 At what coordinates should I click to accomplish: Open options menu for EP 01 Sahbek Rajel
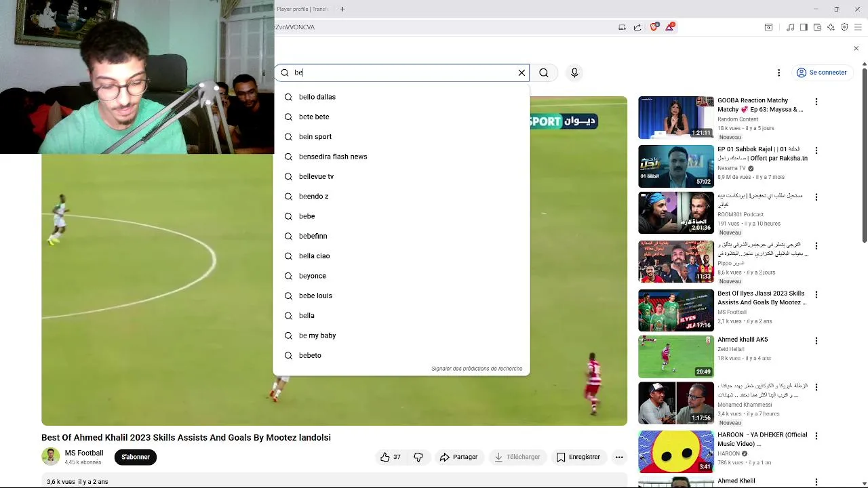click(x=816, y=150)
